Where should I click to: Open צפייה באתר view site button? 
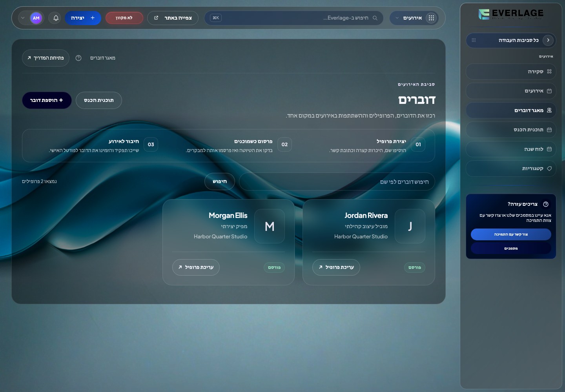point(173,18)
